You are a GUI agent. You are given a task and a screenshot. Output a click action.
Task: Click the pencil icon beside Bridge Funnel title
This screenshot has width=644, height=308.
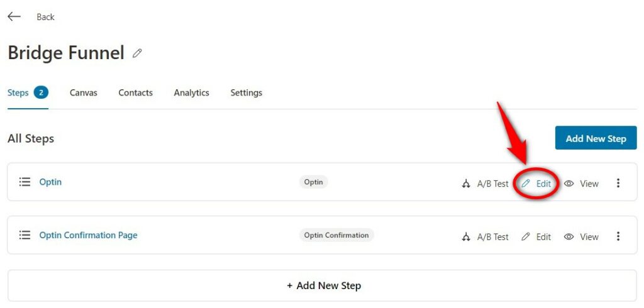[x=137, y=53]
